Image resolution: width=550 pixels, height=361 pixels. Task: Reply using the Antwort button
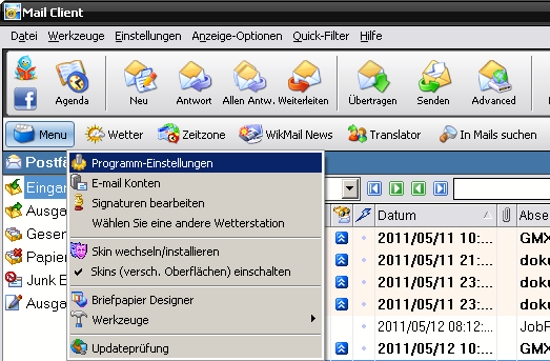pos(194,83)
